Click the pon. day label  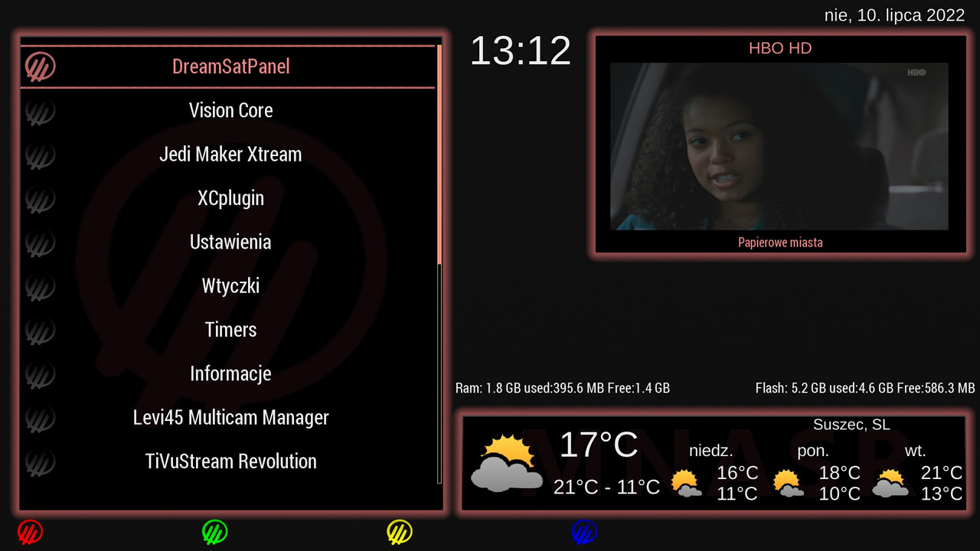pos(813,451)
